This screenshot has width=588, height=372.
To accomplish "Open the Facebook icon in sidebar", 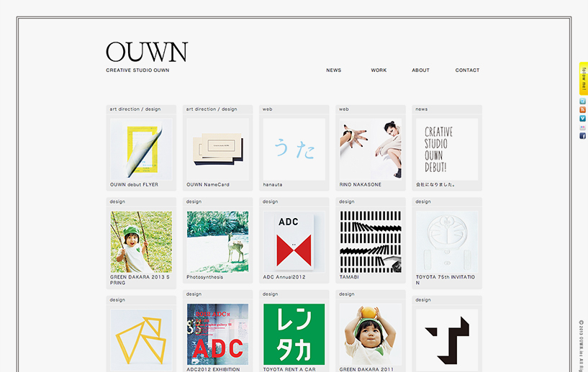I will pos(582,136).
